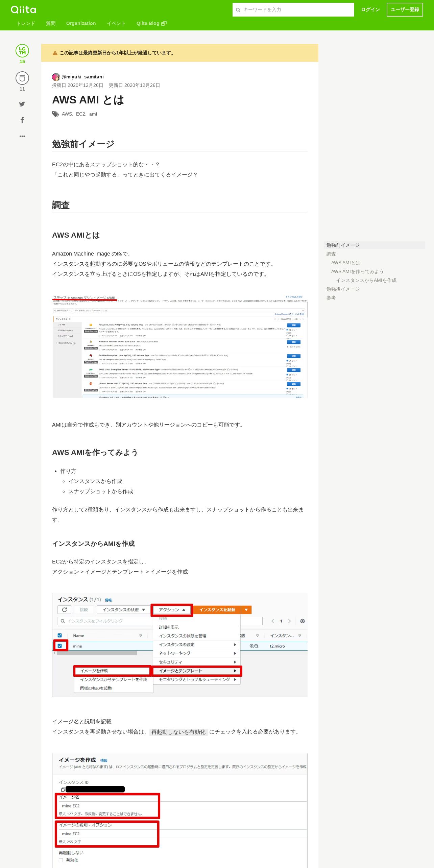434x868 pixels.
Task: Click the author avatar image
Action: coord(56,77)
